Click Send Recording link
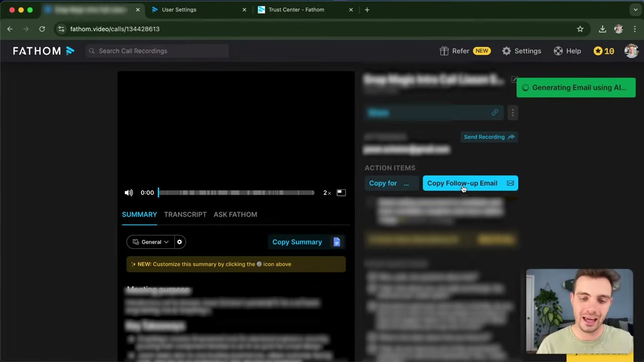The width and height of the screenshot is (644, 362). tap(489, 137)
